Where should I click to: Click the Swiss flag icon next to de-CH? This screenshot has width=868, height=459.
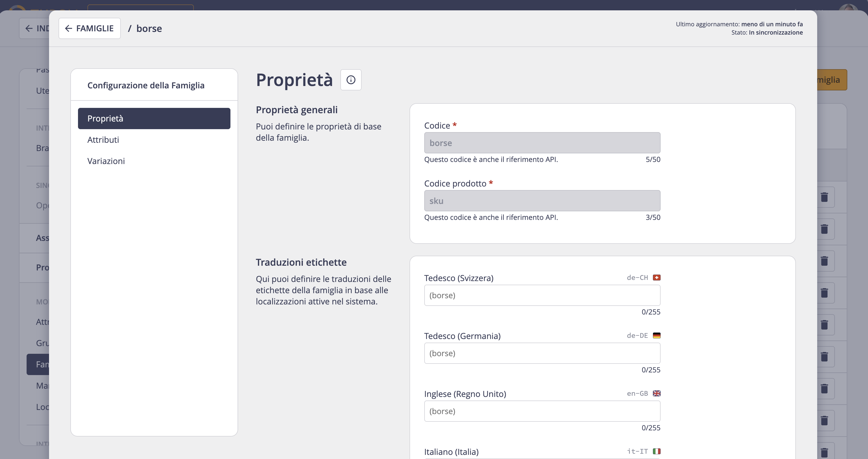pos(656,278)
